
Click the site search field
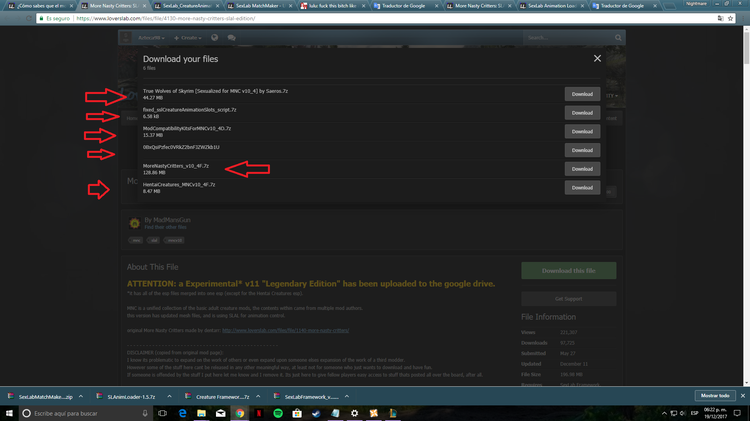point(568,38)
